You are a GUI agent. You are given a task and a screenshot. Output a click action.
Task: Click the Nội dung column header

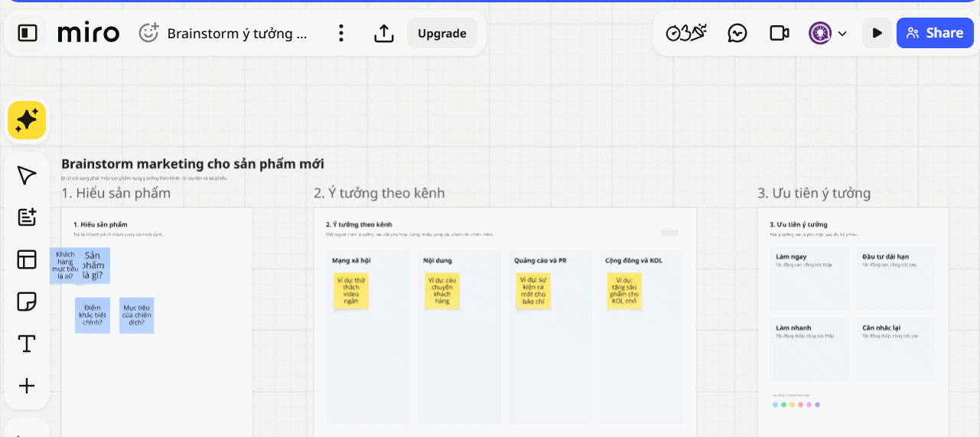[438, 261]
